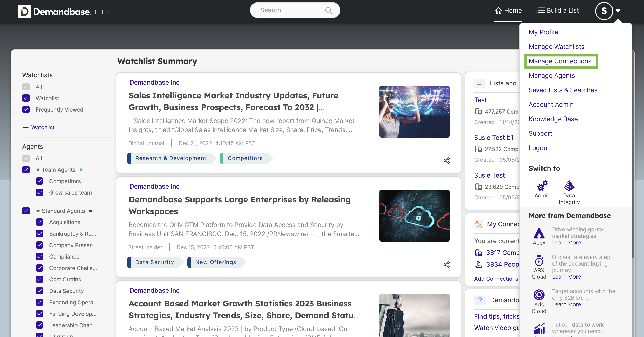Click the building icon beside 477,257 Companies
The width and height of the screenshot is (644, 337).
coord(478,111)
